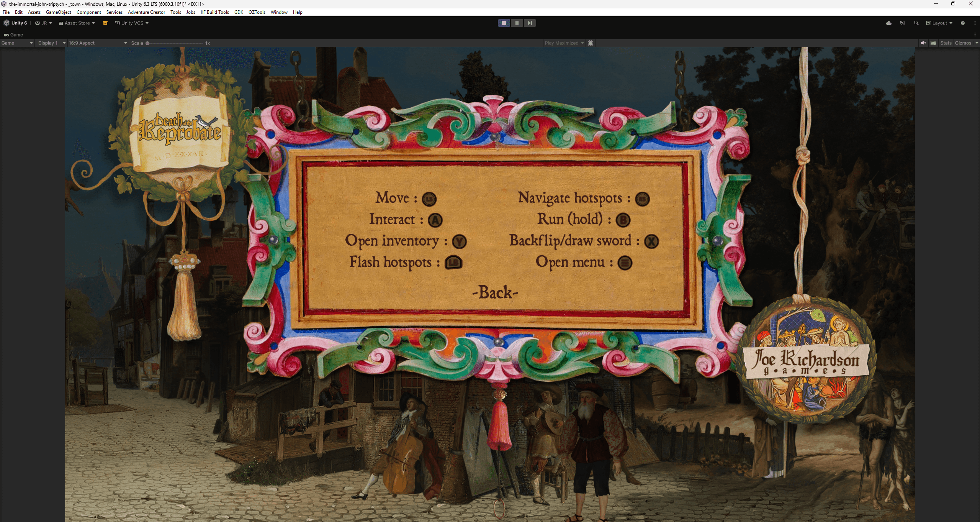The height and width of the screenshot is (522, 980).
Task: Toggle the Stats overlay
Action: 946,43
